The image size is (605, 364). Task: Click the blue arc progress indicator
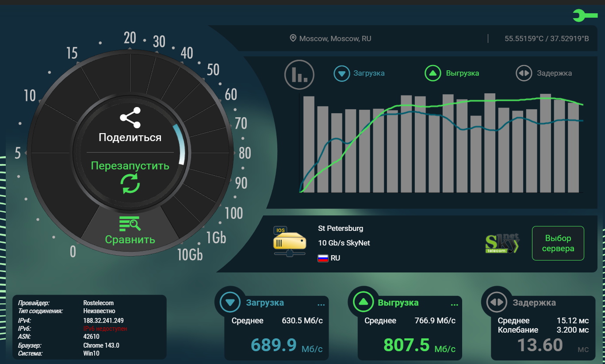181,144
